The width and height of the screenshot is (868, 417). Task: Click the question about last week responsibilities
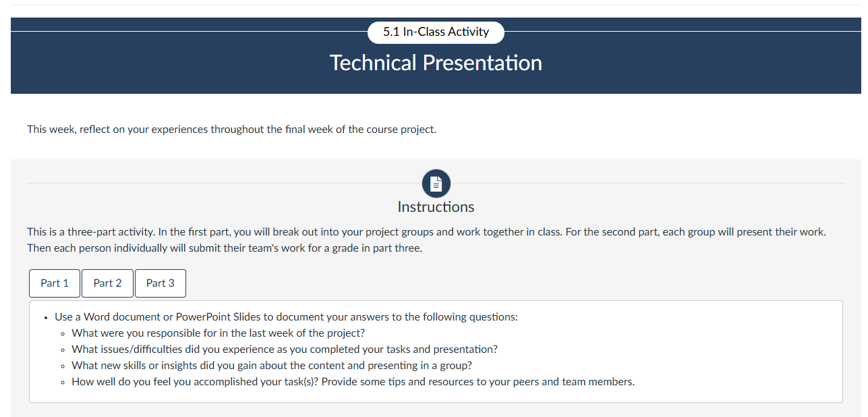click(218, 333)
